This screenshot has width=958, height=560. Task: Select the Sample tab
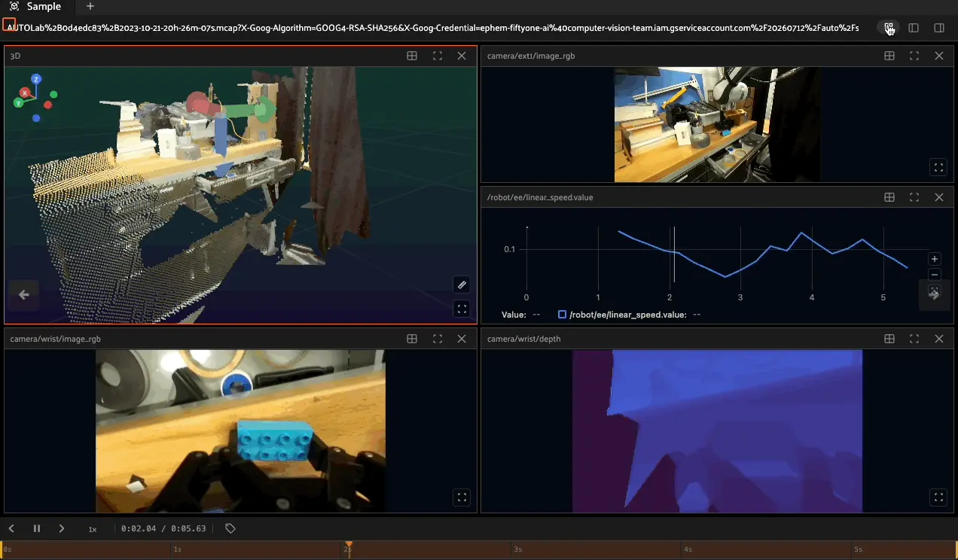(37, 7)
